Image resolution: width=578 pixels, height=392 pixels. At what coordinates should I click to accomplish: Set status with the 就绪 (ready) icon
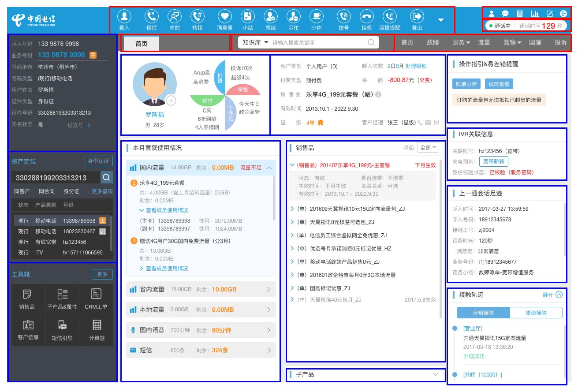point(271,17)
